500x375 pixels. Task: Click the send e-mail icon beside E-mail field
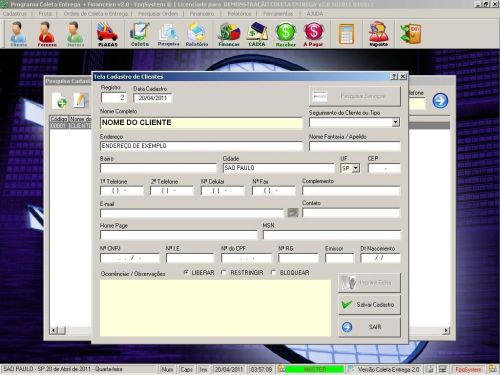(x=293, y=213)
